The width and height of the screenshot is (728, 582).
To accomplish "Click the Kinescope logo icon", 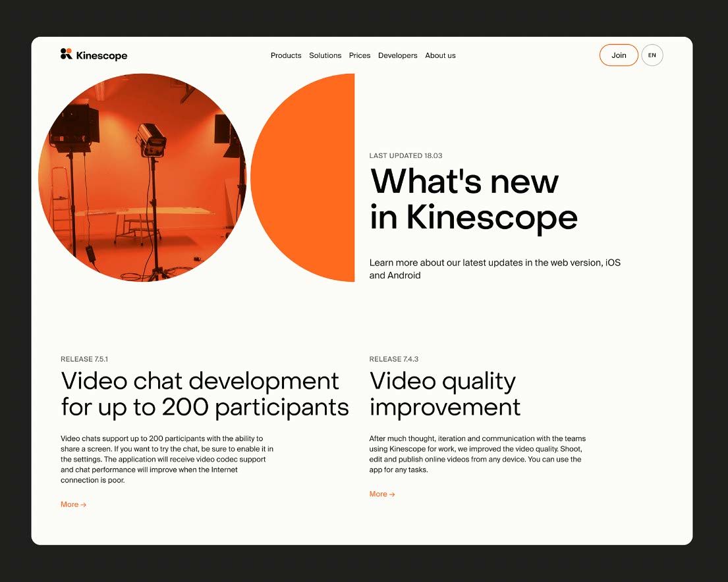I will [66, 55].
